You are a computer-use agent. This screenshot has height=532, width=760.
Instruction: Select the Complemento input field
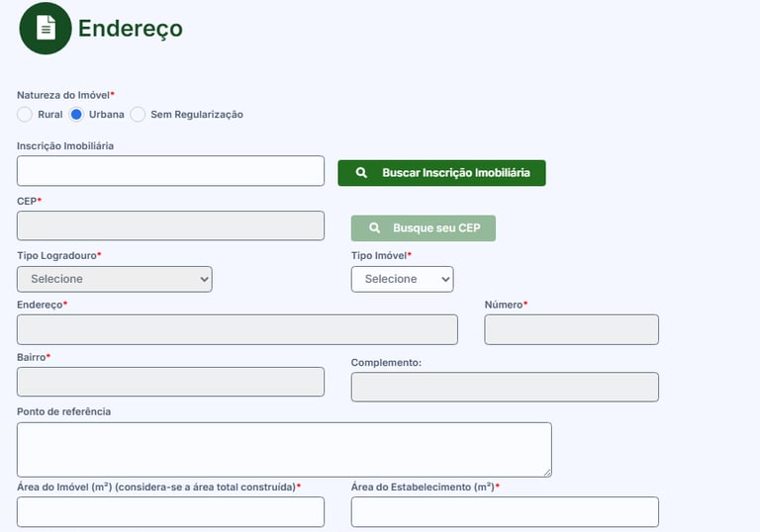pyautogui.click(x=505, y=387)
